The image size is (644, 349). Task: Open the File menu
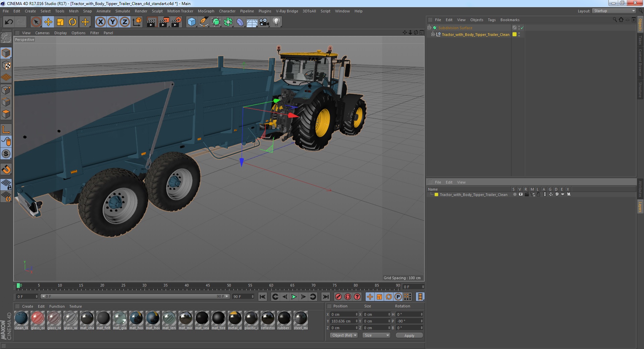6,11
